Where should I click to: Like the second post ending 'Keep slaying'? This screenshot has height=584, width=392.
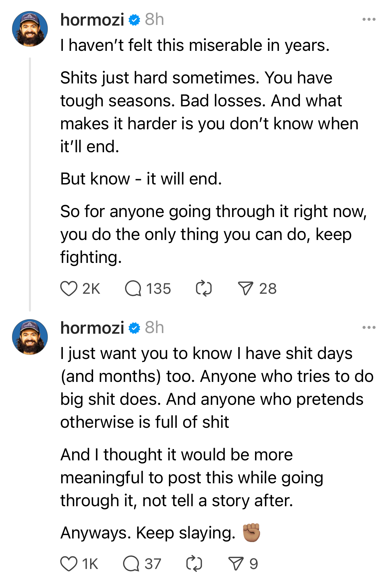point(69,564)
